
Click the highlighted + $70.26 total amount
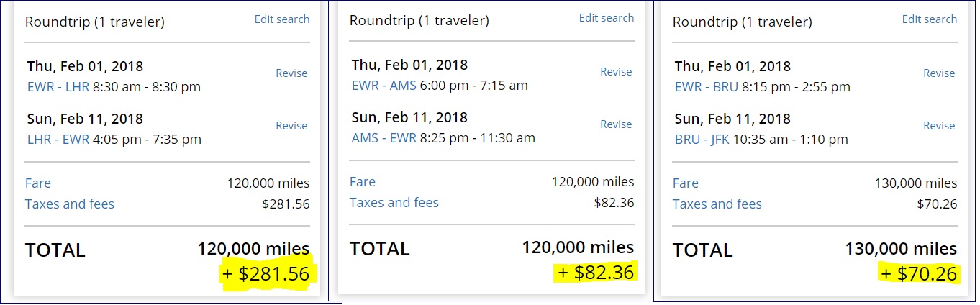[918, 274]
